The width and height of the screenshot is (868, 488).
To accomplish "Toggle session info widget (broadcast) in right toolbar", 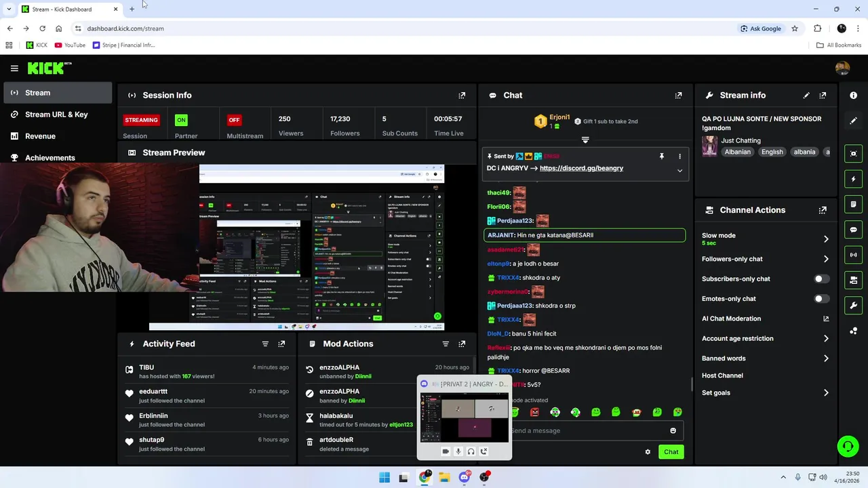I will coord(853,255).
